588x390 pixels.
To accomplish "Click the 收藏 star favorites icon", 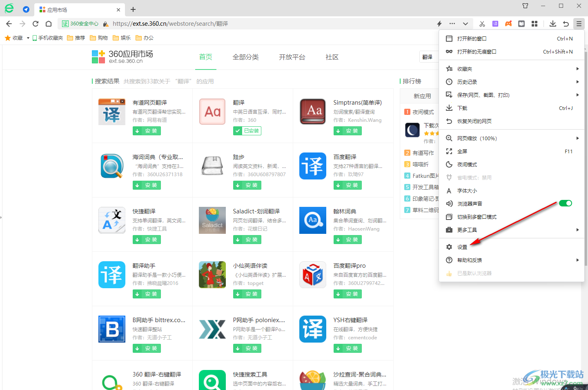I will 7,38.
